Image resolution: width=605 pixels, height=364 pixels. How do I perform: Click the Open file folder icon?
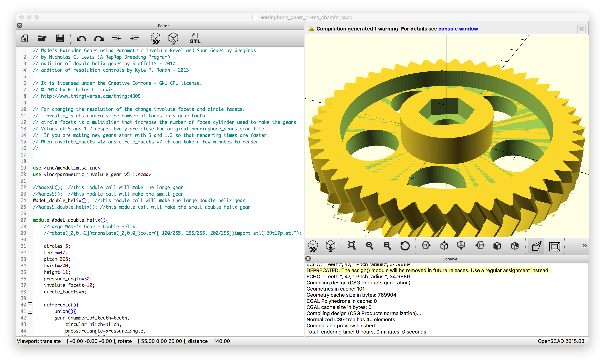pyautogui.click(x=42, y=39)
